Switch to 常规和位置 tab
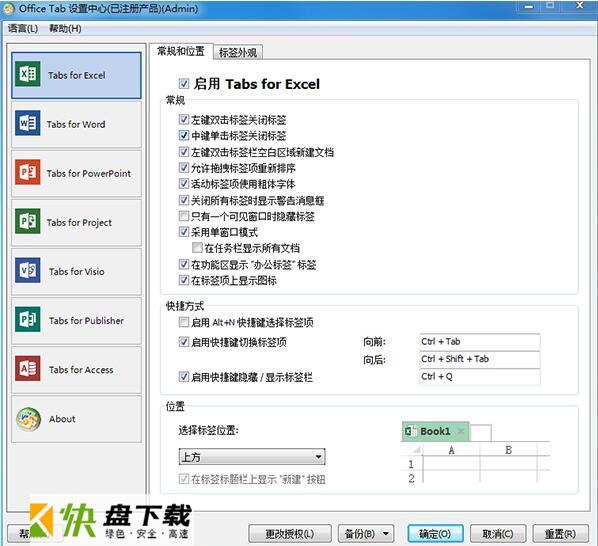Screen dimensions: 598x546 tap(181, 51)
